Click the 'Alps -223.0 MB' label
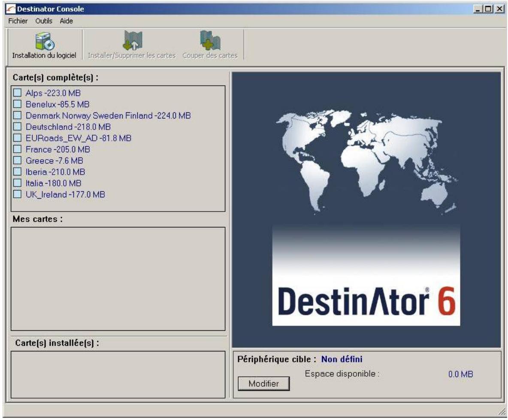Viewport: 508px width, 420px height. coord(53,93)
